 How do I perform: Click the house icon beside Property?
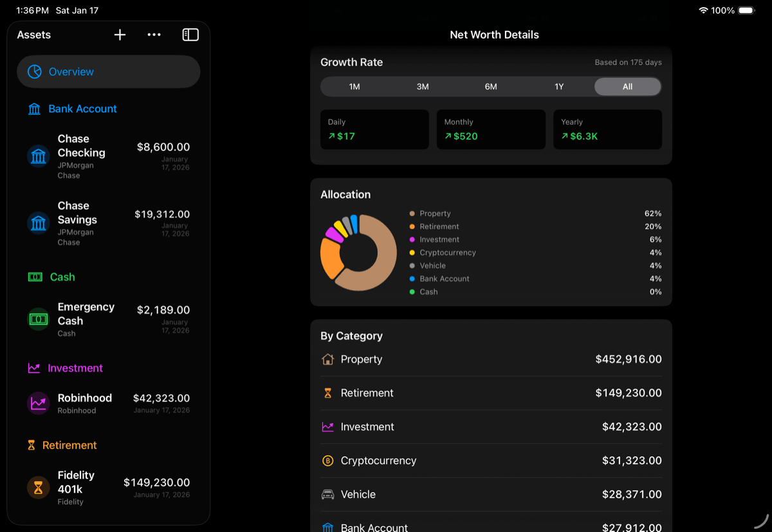pyautogui.click(x=329, y=359)
